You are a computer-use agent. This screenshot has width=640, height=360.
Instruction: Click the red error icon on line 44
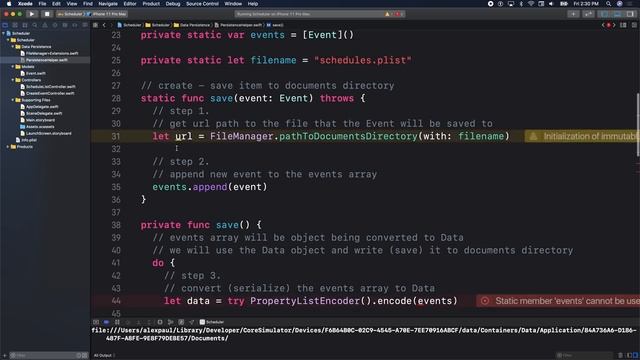point(484,301)
